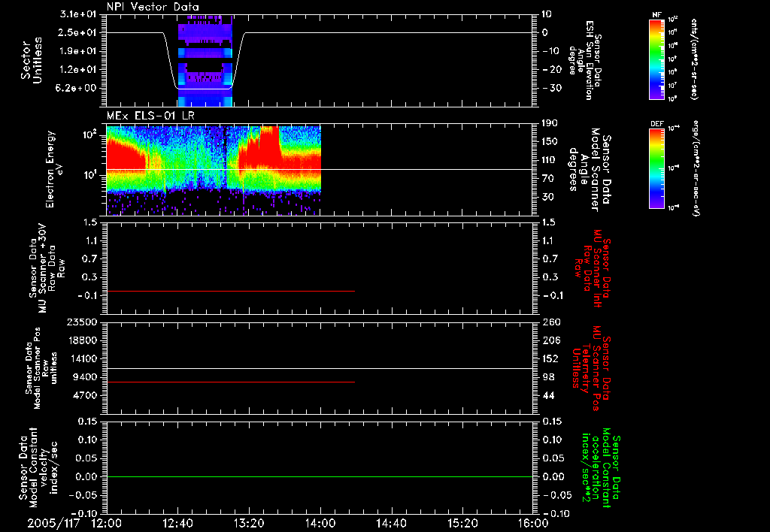Click the '1.9e+01' sector tick value

tap(78, 51)
